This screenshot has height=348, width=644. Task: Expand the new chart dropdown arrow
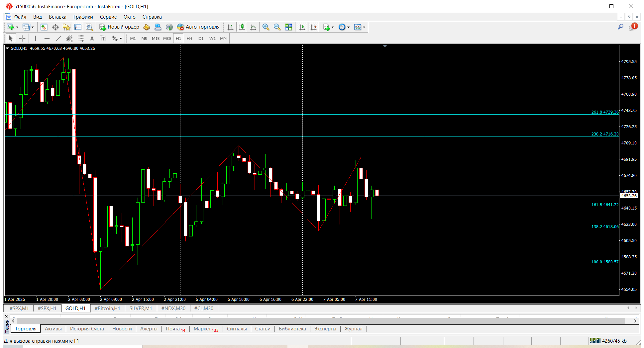[x=17, y=27]
